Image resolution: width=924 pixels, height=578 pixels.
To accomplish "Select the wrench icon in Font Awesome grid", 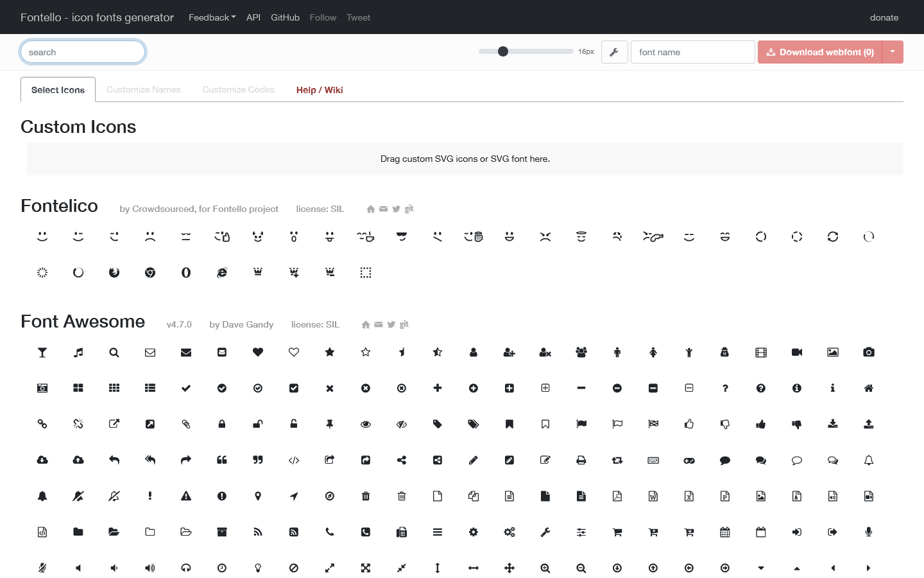I will click(x=545, y=532).
